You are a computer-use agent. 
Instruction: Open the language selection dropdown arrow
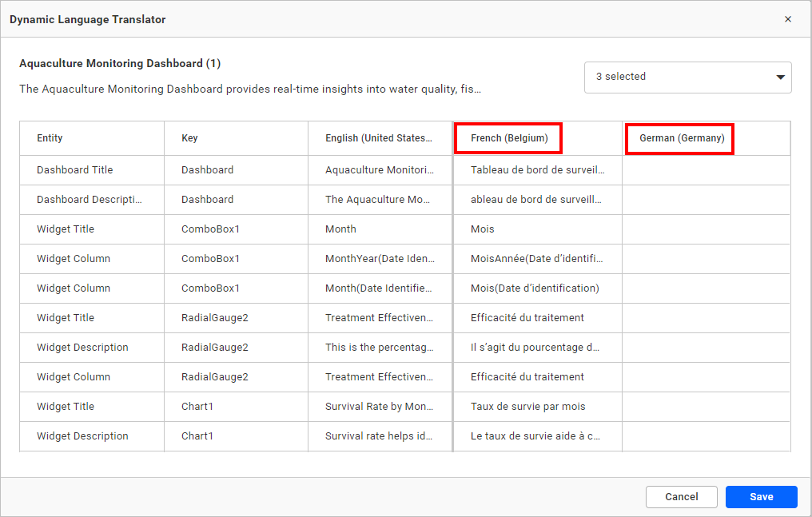pyautogui.click(x=779, y=77)
